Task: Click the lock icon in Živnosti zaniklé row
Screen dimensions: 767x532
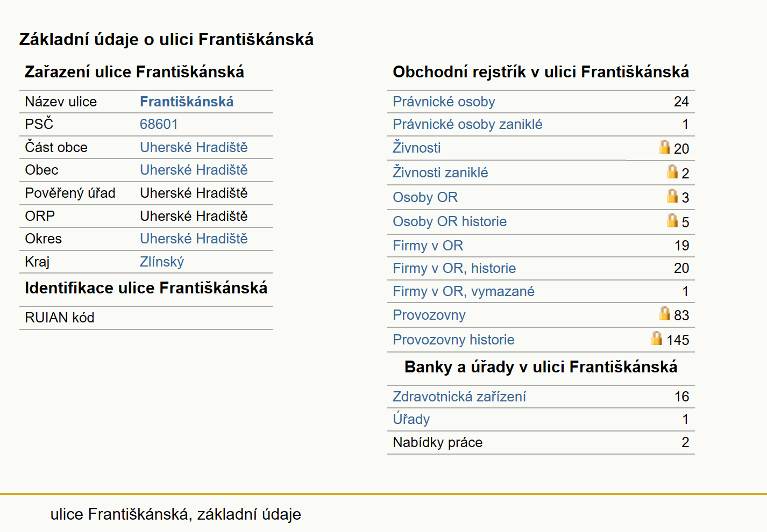Action: pos(672,171)
